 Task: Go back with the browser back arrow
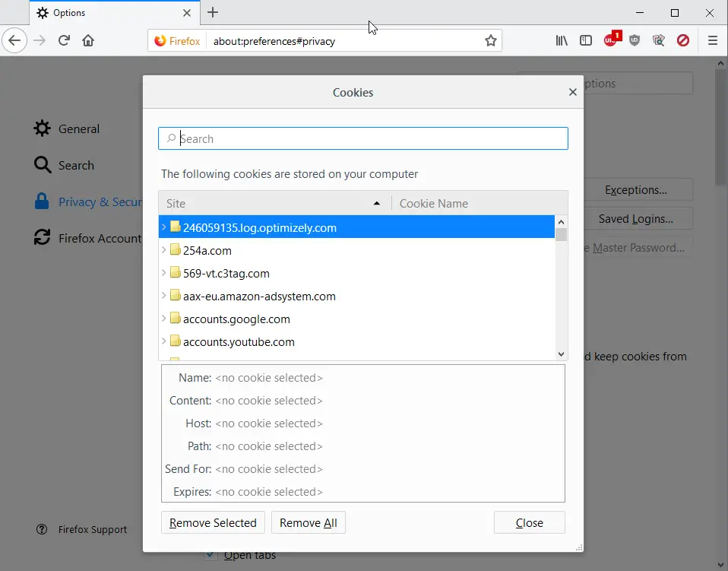point(14,40)
